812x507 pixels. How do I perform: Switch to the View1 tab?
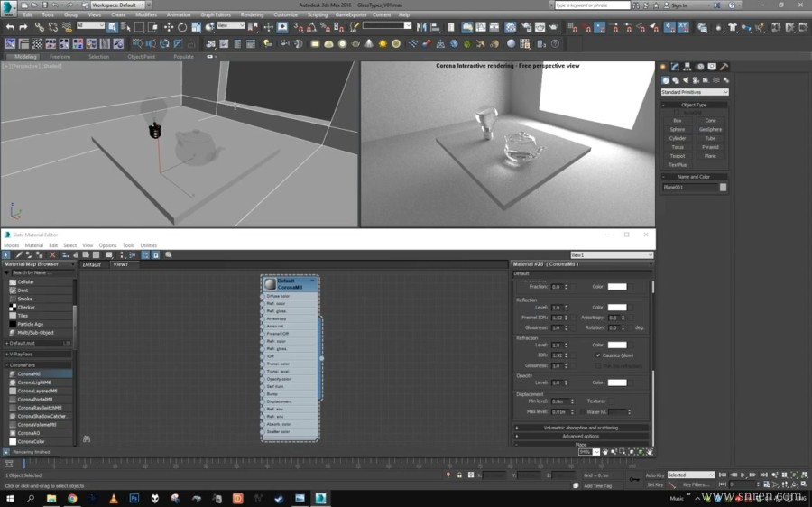pyautogui.click(x=120, y=264)
